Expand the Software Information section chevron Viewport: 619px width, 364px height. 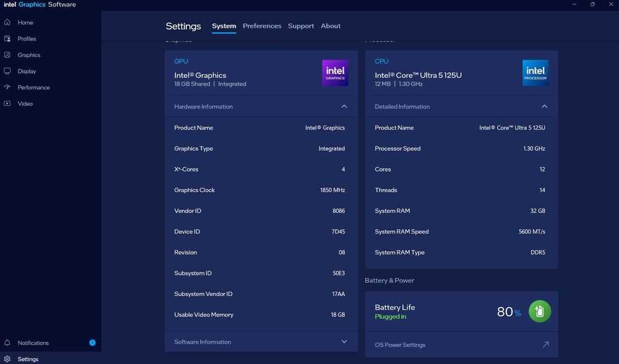point(344,342)
